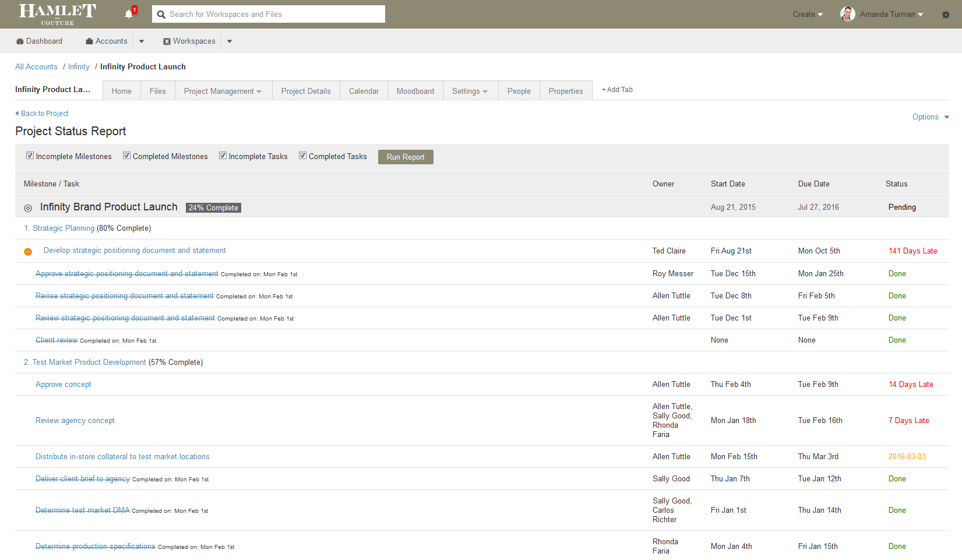Open the Client review task
This screenshot has width=962, height=560.
click(57, 340)
